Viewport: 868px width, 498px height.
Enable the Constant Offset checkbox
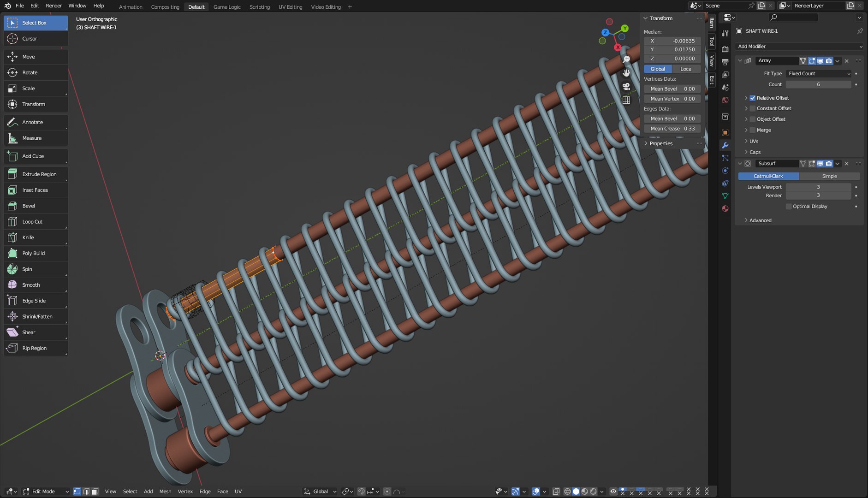coord(753,108)
